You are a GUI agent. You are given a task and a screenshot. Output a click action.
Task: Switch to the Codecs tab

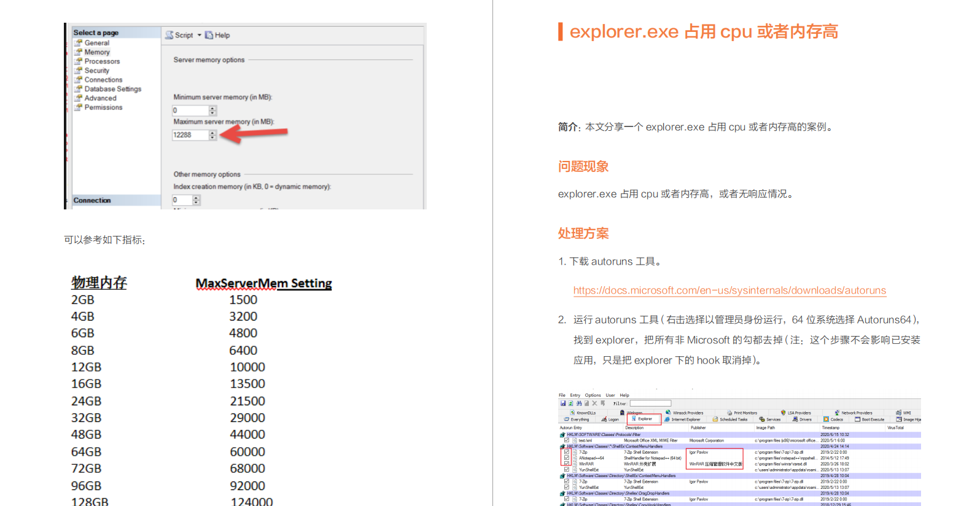(833, 419)
